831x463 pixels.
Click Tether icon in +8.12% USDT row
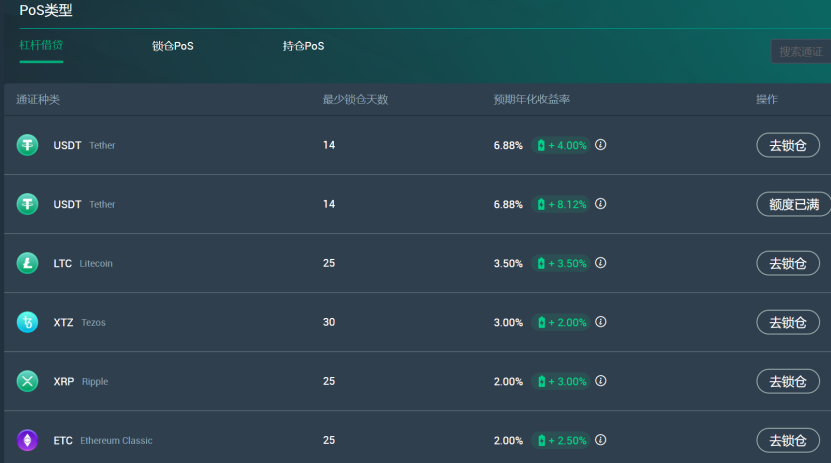(x=27, y=204)
